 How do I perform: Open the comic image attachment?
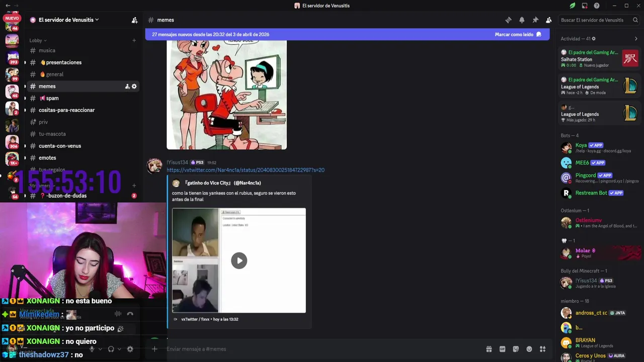pos(226,95)
